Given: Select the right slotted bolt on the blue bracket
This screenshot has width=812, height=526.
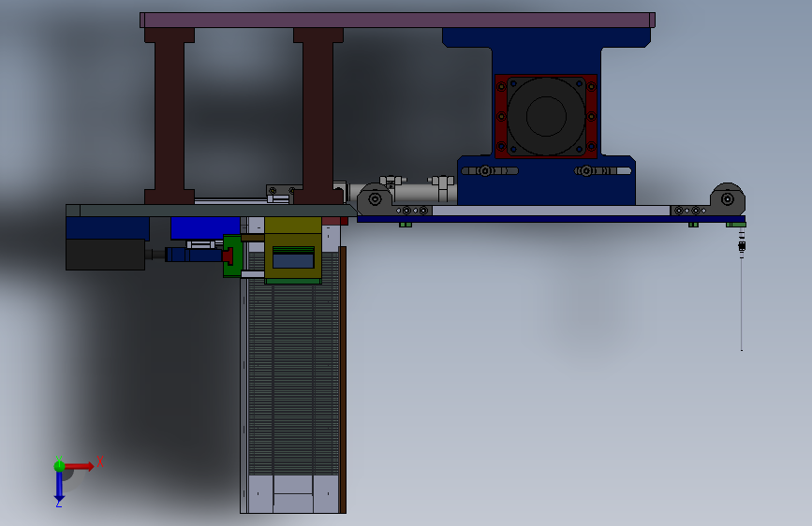Looking at the screenshot, I should click(x=586, y=171).
